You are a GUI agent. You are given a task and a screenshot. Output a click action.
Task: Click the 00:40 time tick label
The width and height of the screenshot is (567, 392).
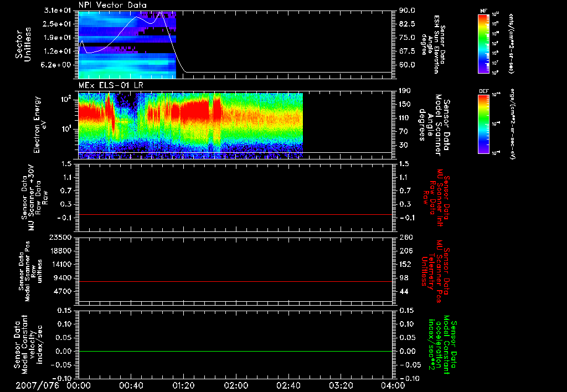131,385
